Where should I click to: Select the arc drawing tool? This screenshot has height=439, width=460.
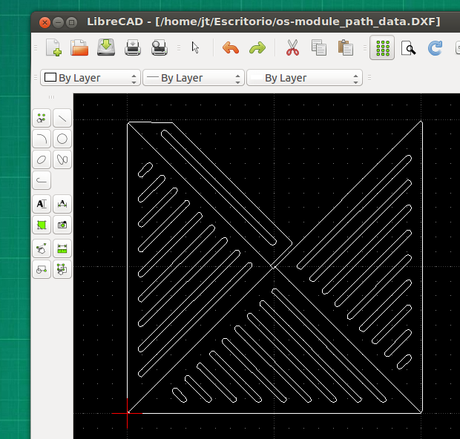coord(41,139)
